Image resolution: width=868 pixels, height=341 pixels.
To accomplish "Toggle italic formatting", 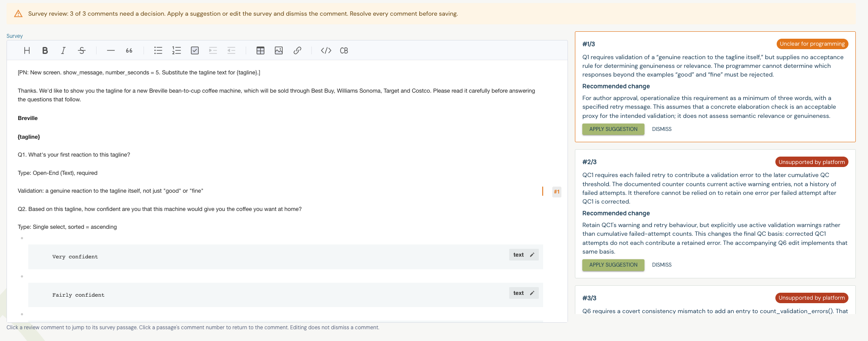I will 63,50.
